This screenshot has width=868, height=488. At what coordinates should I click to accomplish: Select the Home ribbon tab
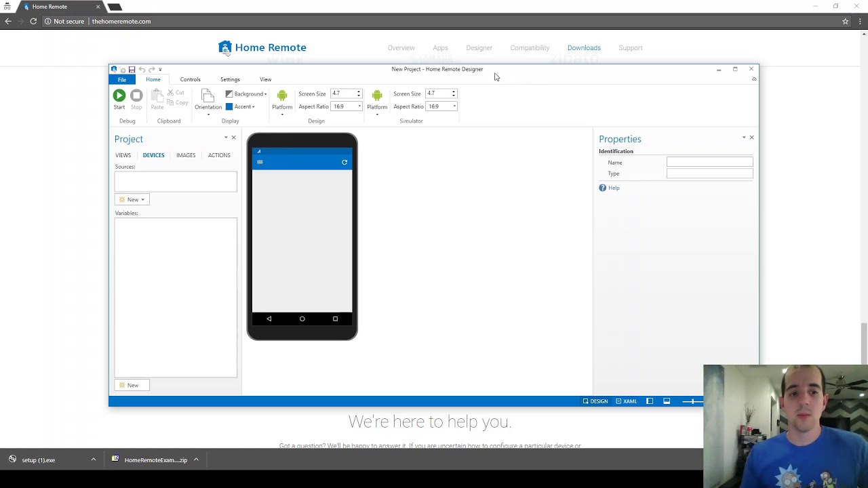tap(153, 79)
